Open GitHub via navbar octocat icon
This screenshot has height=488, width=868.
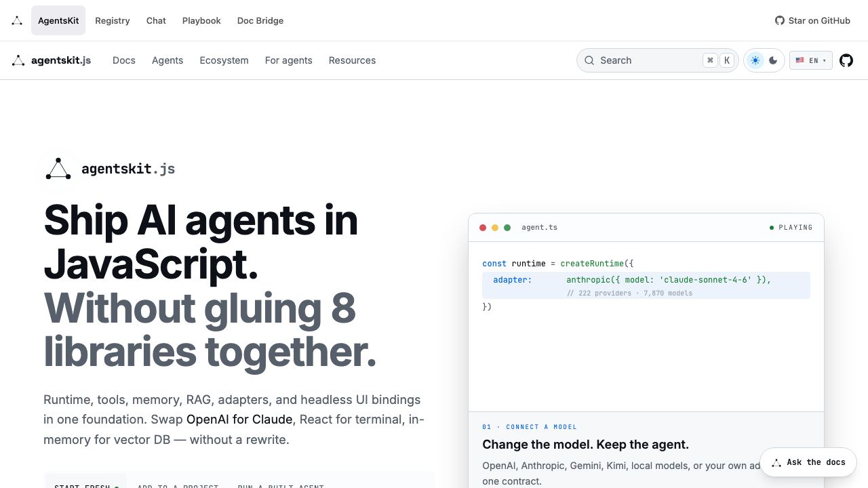(x=846, y=60)
